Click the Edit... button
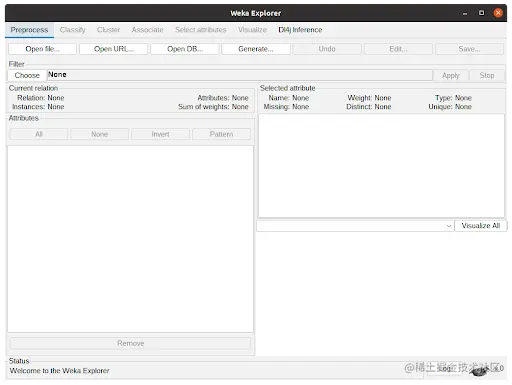 click(x=398, y=49)
